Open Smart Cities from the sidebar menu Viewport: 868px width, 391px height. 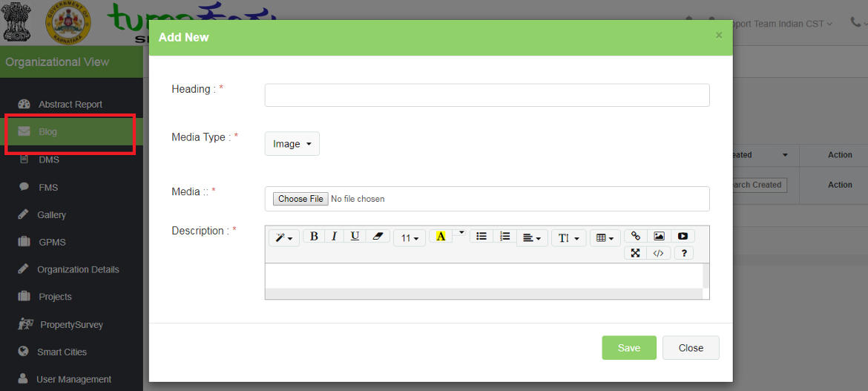pos(62,352)
